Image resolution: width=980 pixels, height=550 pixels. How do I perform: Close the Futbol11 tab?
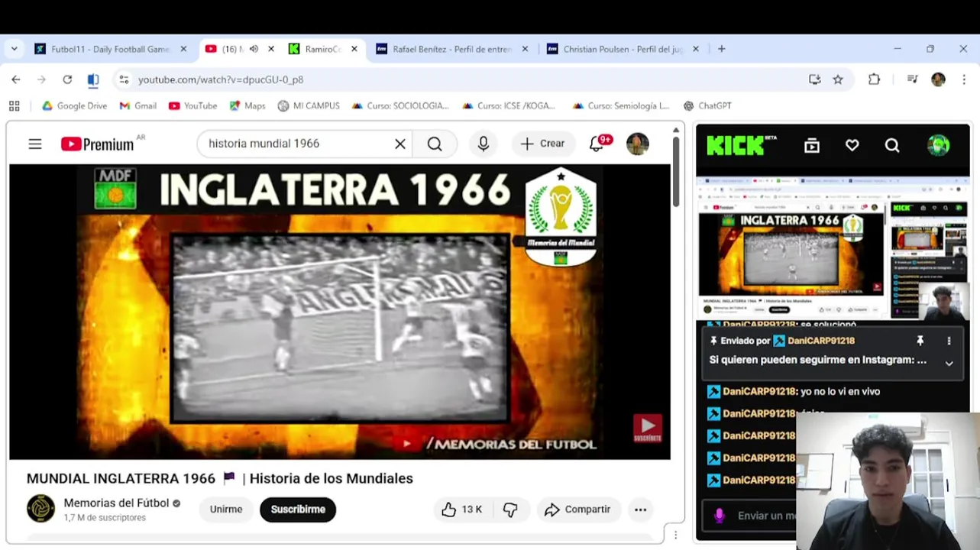(x=183, y=49)
